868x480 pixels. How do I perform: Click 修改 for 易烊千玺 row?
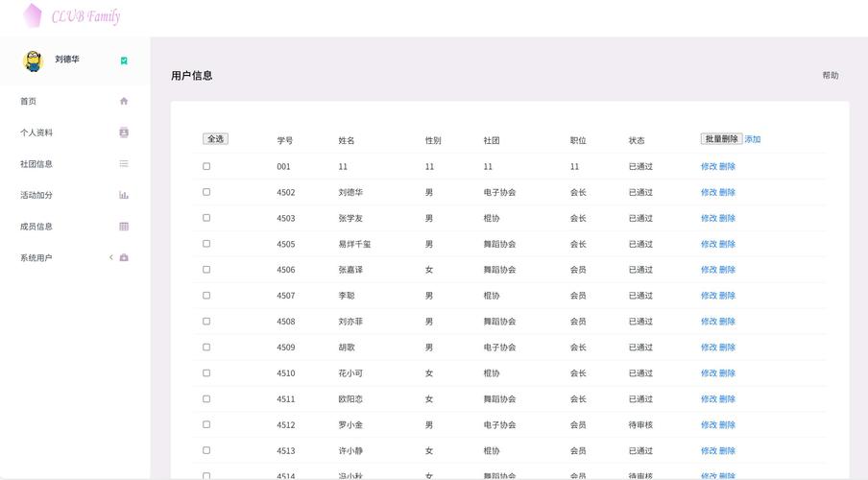[709, 244]
